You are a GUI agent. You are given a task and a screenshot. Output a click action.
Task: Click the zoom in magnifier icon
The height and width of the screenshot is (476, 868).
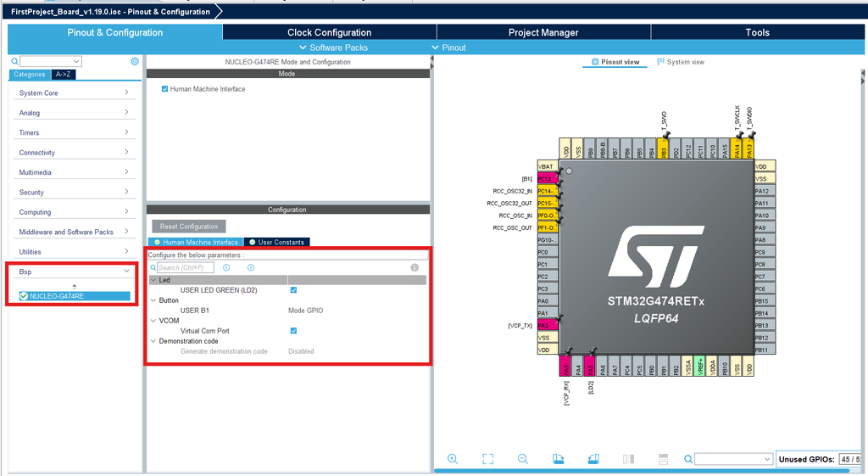453,459
